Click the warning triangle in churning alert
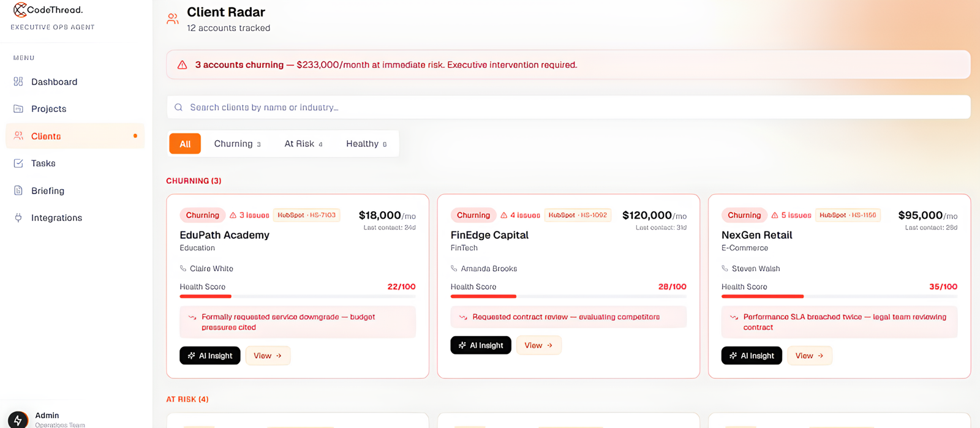This screenshot has width=980, height=428. [x=182, y=65]
